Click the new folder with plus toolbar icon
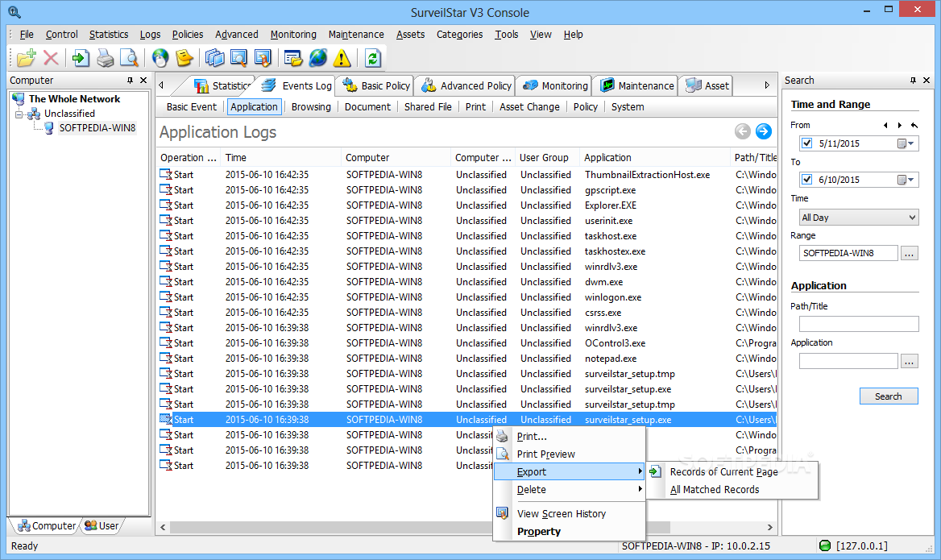The height and width of the screenshot is (560, 941). [27, 58]
